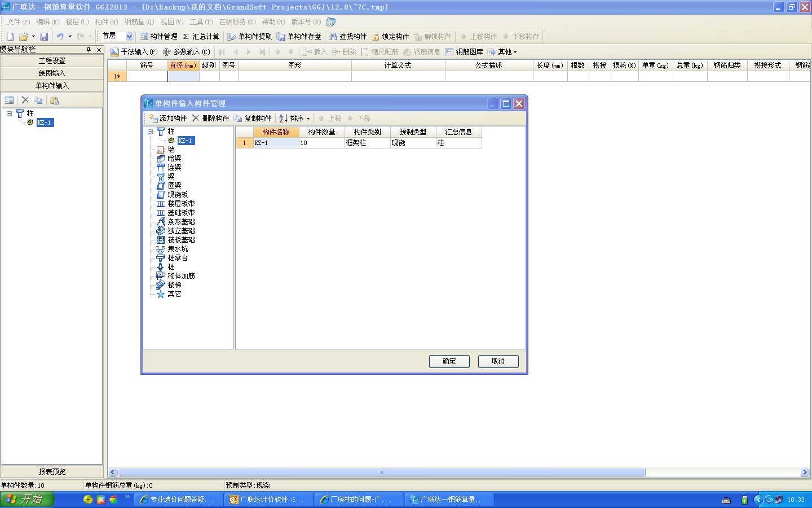Click the horizontal scrollbar in main grid

[382, 472]
